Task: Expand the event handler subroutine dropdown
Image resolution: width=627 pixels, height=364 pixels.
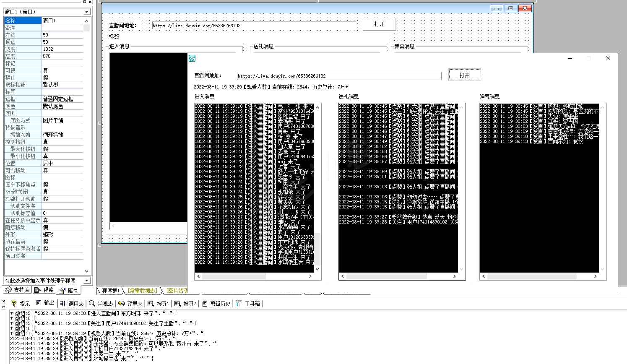Action: [x=86, y=281]
